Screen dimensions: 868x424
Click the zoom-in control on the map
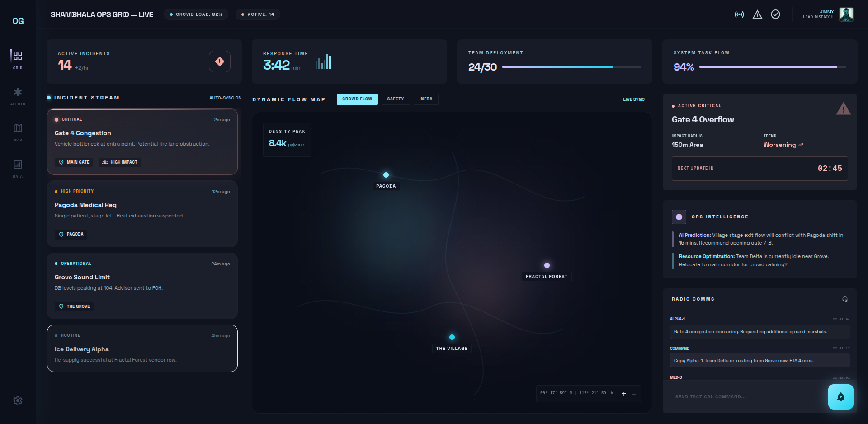click(624, 394)
